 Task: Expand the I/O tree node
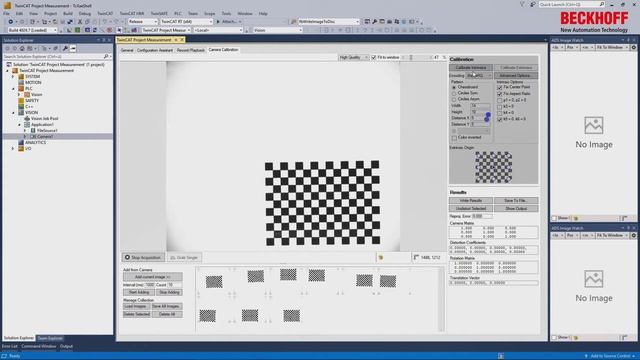(x=13, y=149)
